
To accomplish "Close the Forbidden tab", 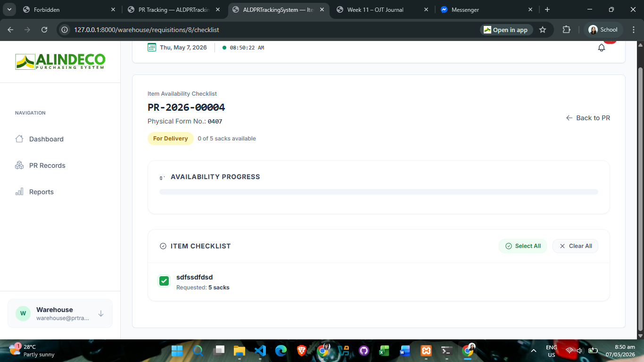I will (113, 9).
